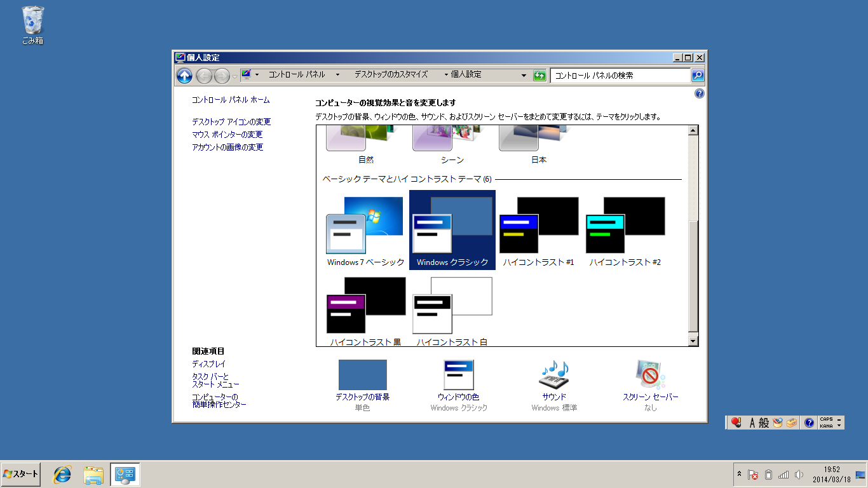Open デスクトップ アイコンの変更 link
This screenshot has width=868, height=488.
click(231, 121)
